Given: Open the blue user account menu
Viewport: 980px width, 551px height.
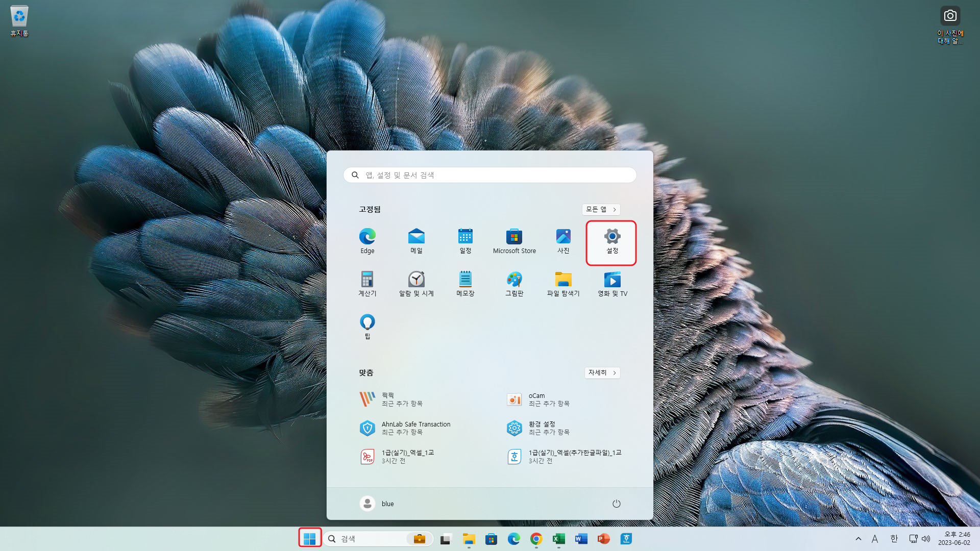Looking at the screenshot, I should pos(377,504).
